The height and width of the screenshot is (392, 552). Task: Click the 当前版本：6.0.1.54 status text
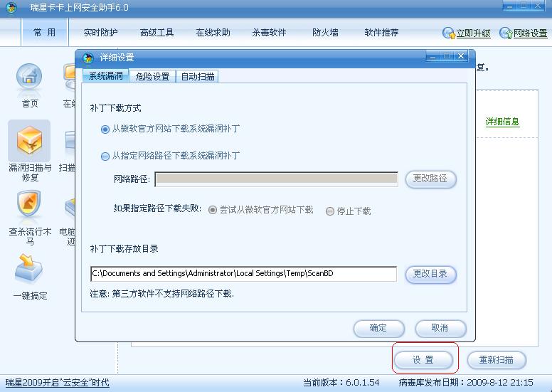[341, 383]
